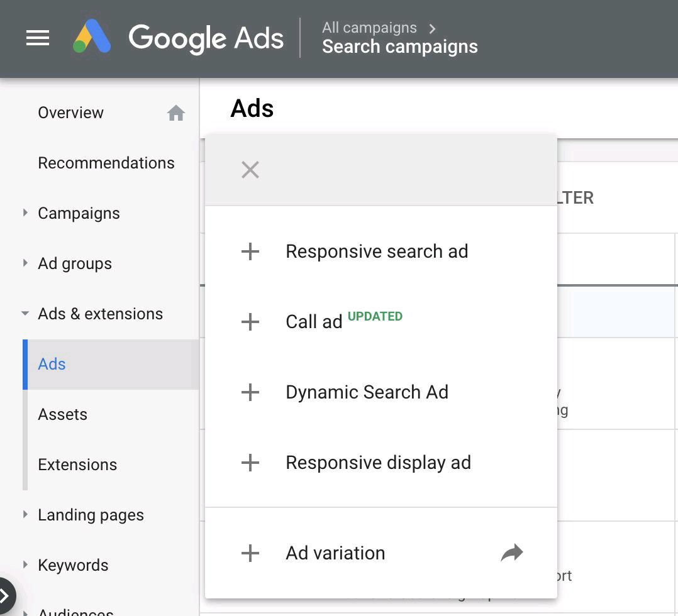The image size is (678, 616).
Task: Open Ad groups in sidebar
Action: (x=75, y=264)
